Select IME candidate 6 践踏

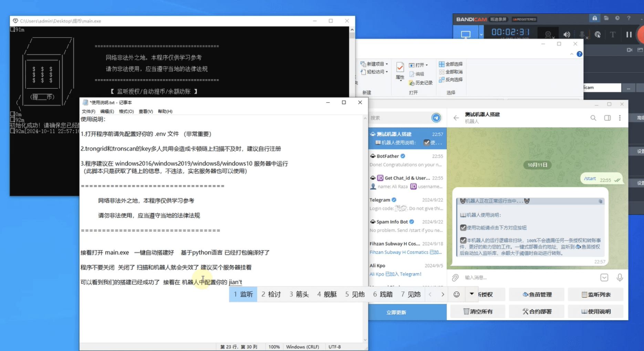383,295
